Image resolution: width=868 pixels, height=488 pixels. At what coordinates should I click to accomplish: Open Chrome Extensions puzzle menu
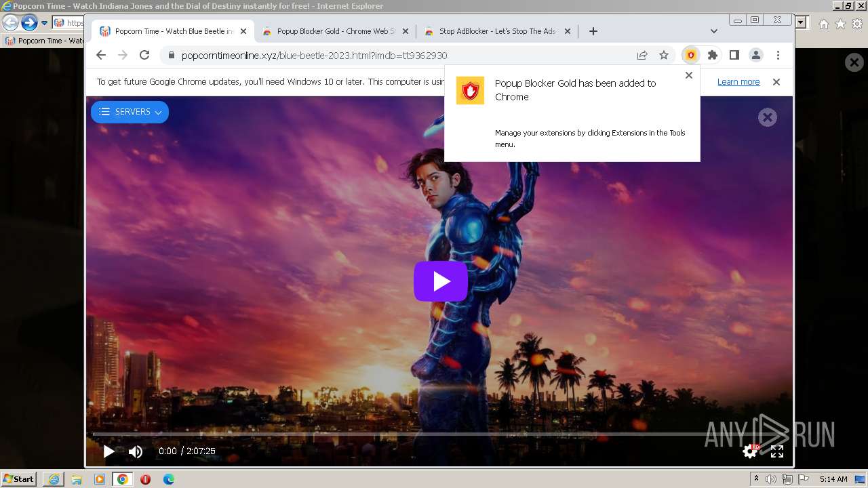(x=712, y=56)
